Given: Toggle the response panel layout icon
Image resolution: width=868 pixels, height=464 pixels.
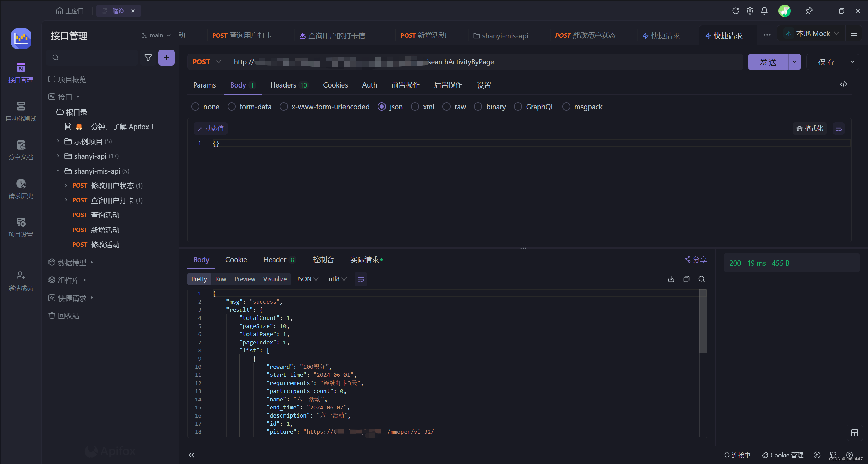Looking at the screenshot, I should coord(854,433).
